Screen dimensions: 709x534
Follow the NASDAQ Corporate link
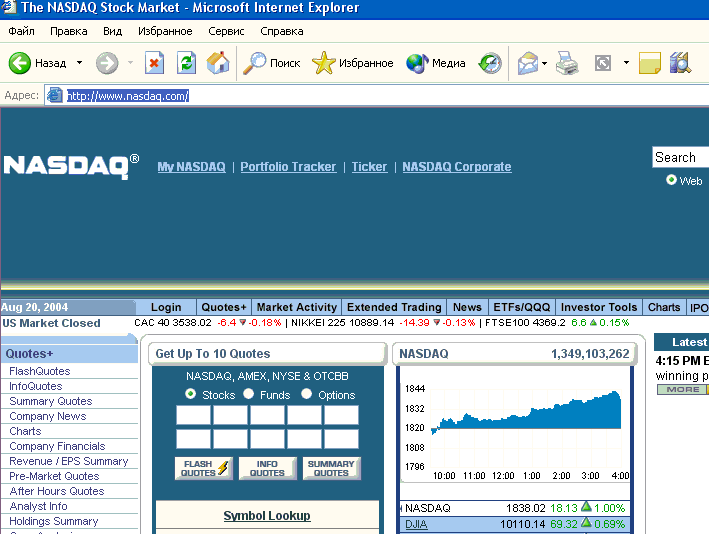457,167
